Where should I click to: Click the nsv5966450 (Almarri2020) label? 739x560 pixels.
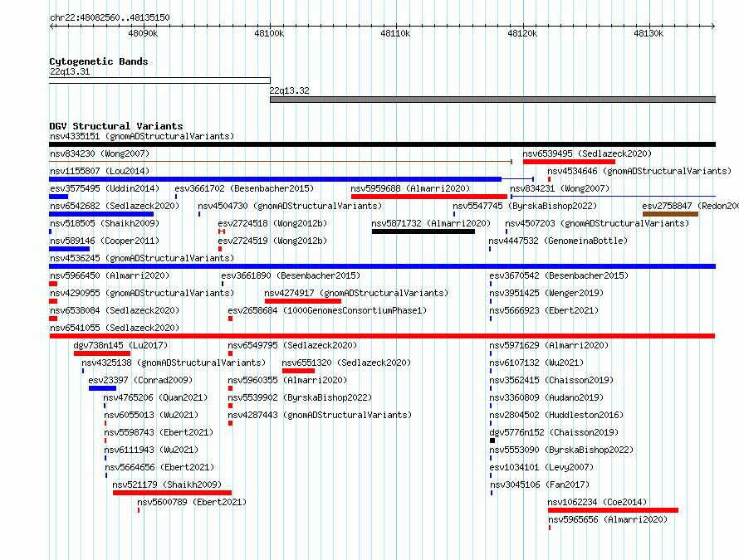(110, 275)
